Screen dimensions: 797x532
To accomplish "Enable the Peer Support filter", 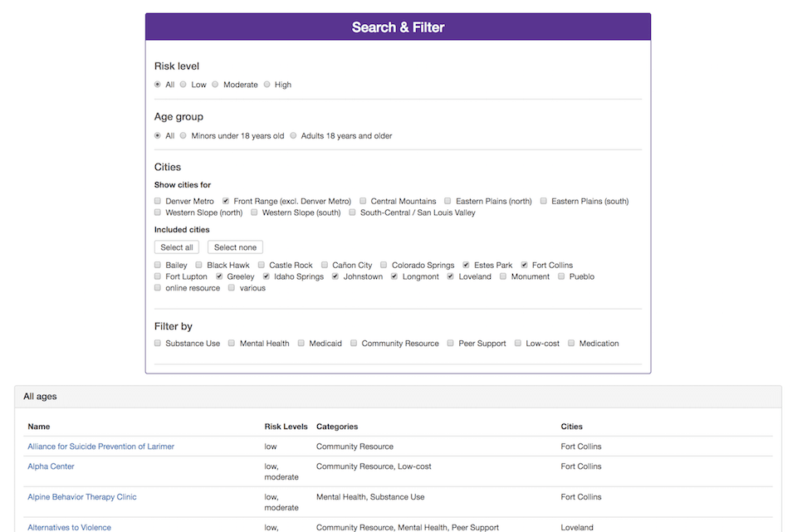I will [x=450, y=344].
